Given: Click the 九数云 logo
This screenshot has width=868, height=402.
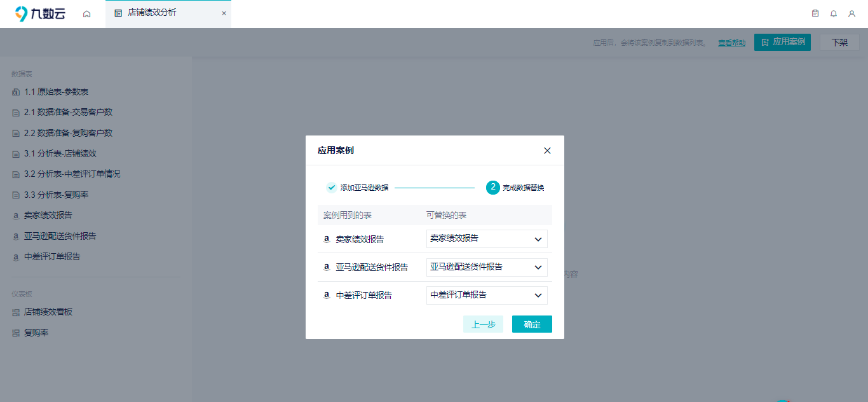Looking at the screenshot, I should coord(39,13).
